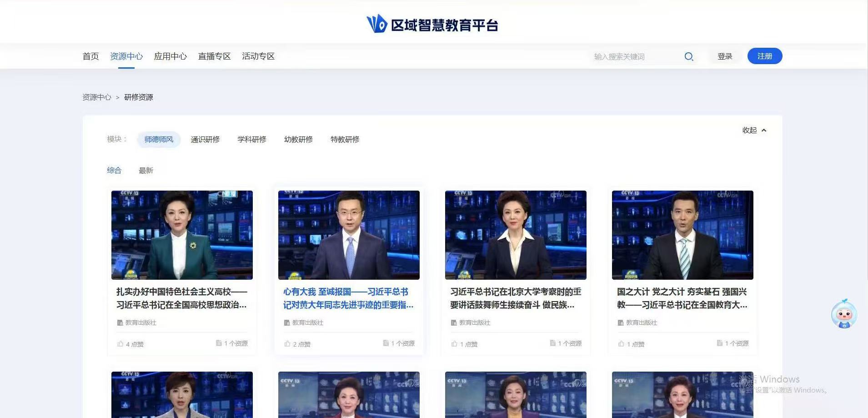Open the 国之大计 党之大计 video thumbnail
This screenshot has height=418, width=868.
coord(682,235)
